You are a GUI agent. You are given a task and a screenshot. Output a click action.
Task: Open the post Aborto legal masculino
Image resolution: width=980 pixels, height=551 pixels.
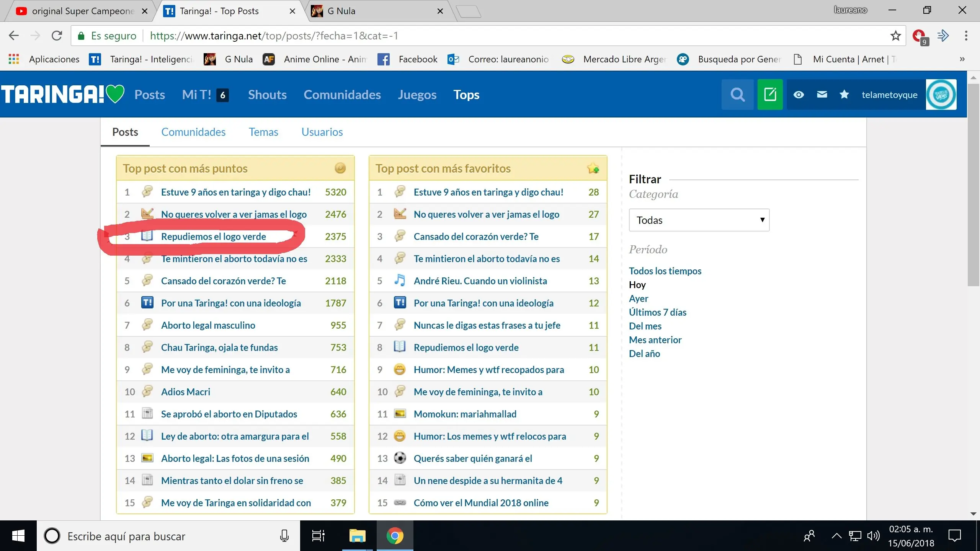point(208,325)
